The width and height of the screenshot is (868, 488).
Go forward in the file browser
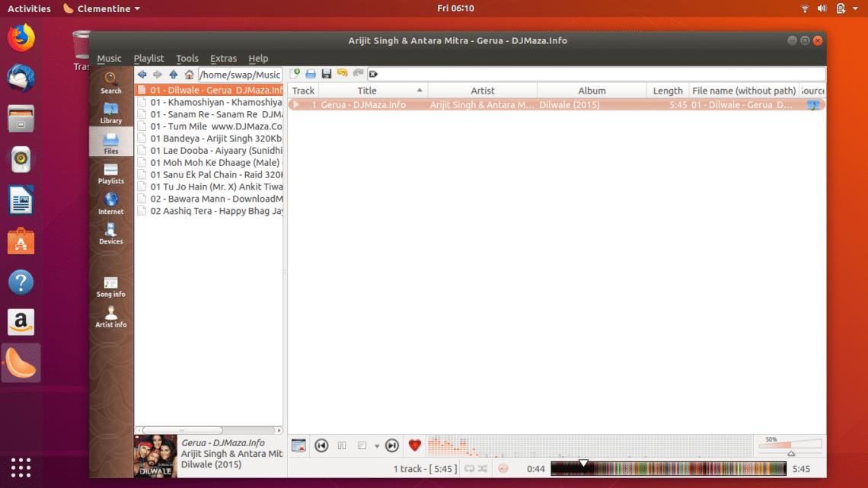[158, 74]
